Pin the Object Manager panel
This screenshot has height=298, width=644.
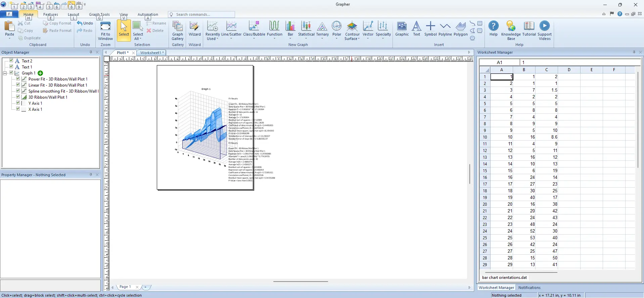pyautogui.click(x=91, y=52)
